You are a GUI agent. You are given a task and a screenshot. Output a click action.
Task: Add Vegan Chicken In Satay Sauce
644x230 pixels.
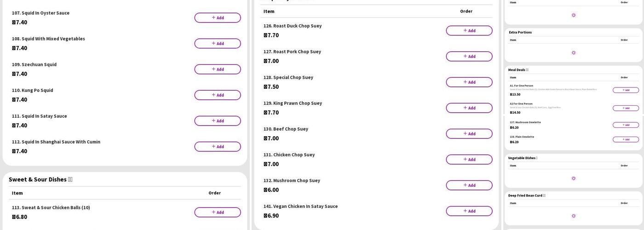tap(469, 211)
